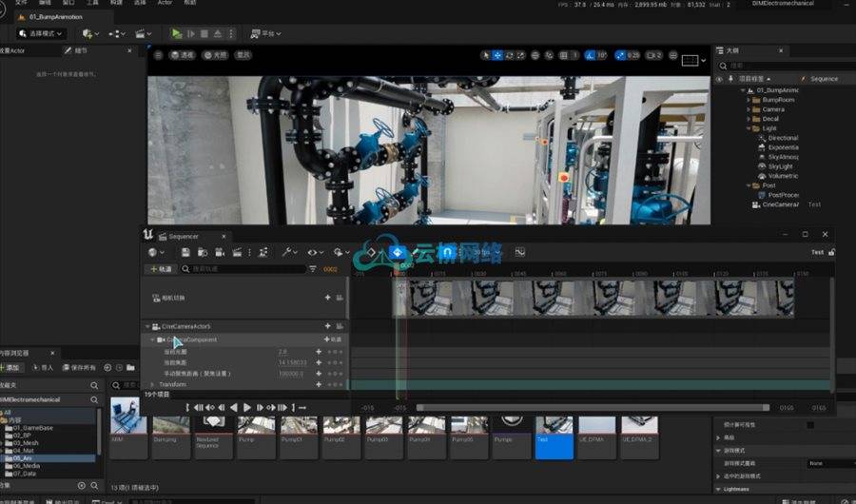Click Sequencer track filter icon

pos(313,269)
